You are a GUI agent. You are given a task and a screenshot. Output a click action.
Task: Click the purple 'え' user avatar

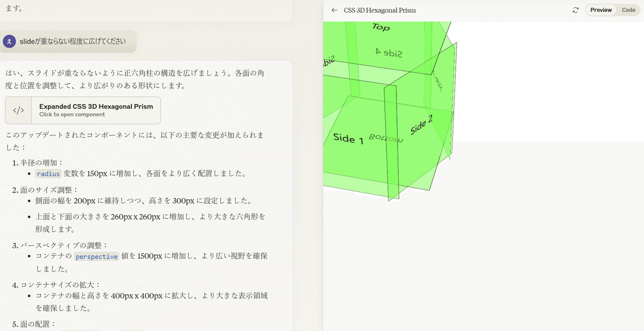point(9,41)
